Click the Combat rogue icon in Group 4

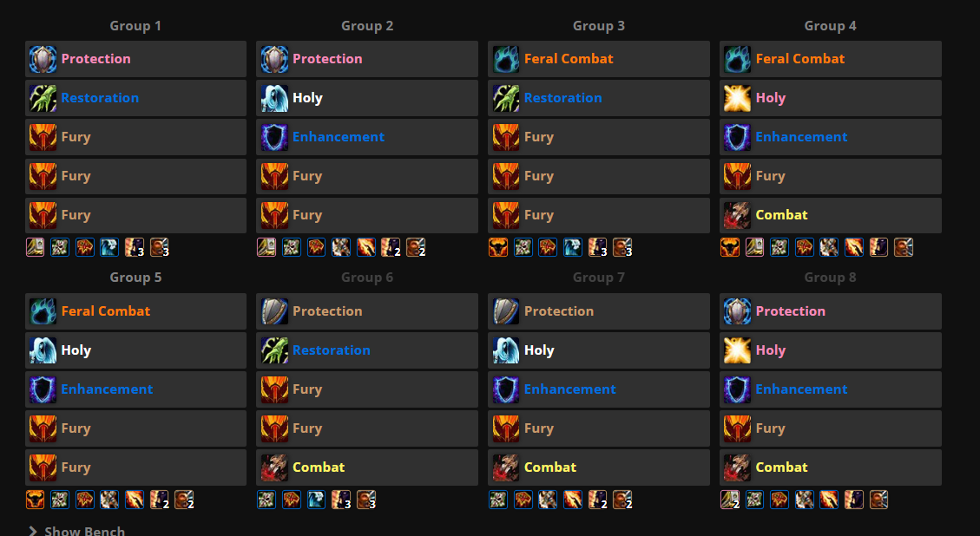(738, 215)
